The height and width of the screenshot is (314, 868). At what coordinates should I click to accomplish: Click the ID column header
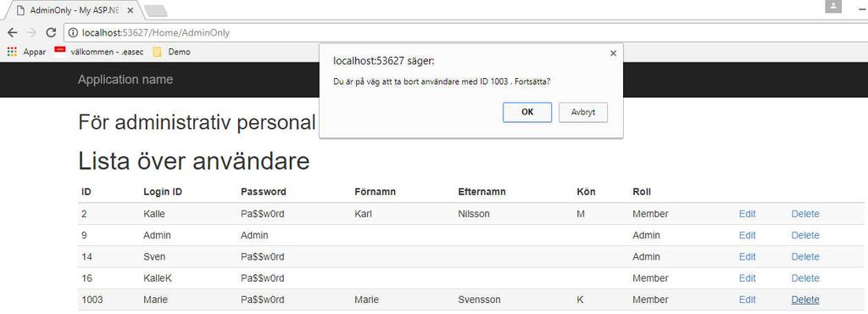click(x=86, y=192)
